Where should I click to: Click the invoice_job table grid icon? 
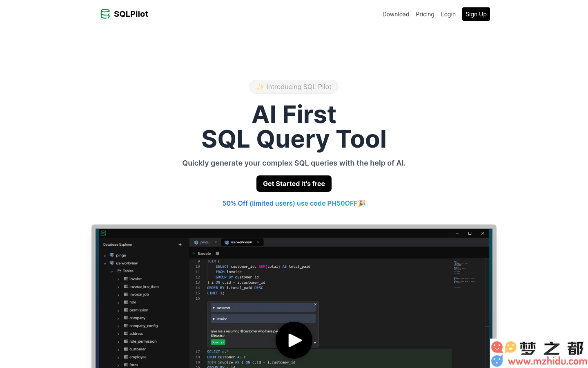126,294
